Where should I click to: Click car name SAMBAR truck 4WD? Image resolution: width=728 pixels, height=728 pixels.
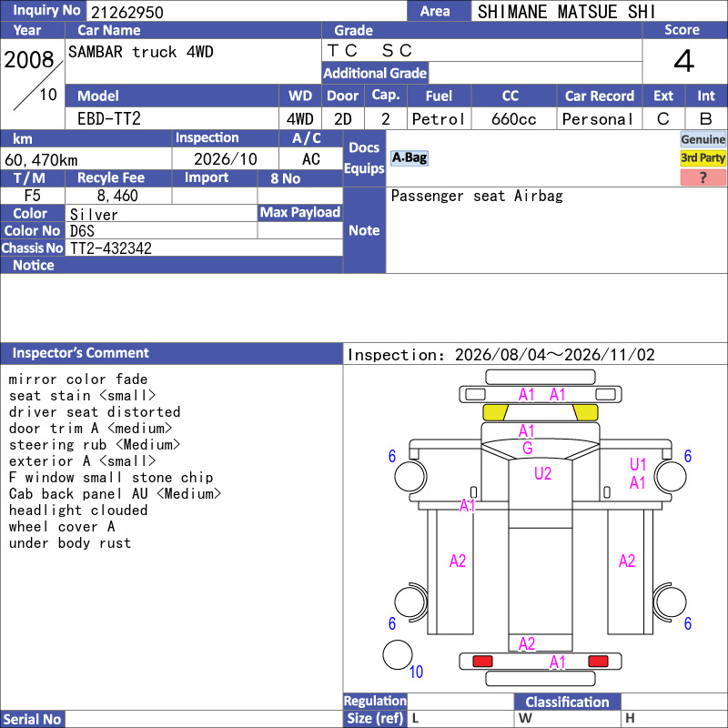tap(141, 52)
